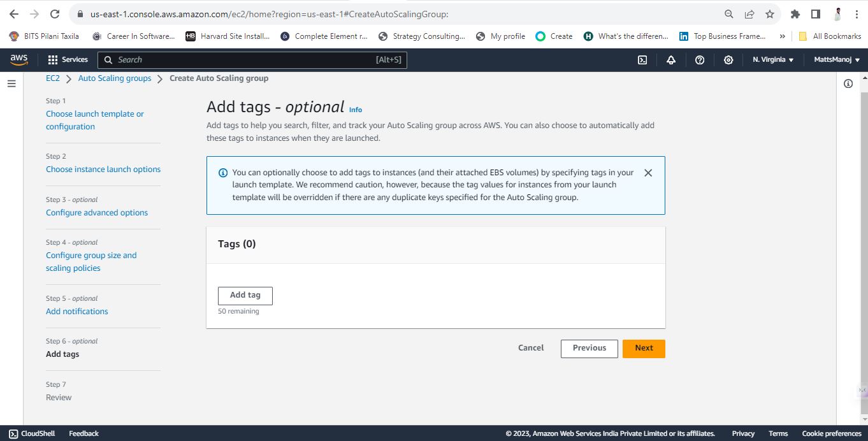The height and width of the screenshot is (441, 868).
Task: Open the notifications bell icon
Action: click(671, 60)
